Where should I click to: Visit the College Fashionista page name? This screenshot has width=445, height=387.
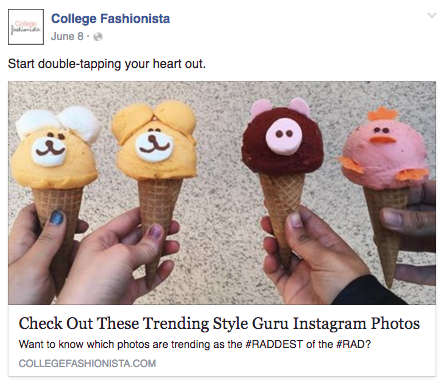coord(110,19)
